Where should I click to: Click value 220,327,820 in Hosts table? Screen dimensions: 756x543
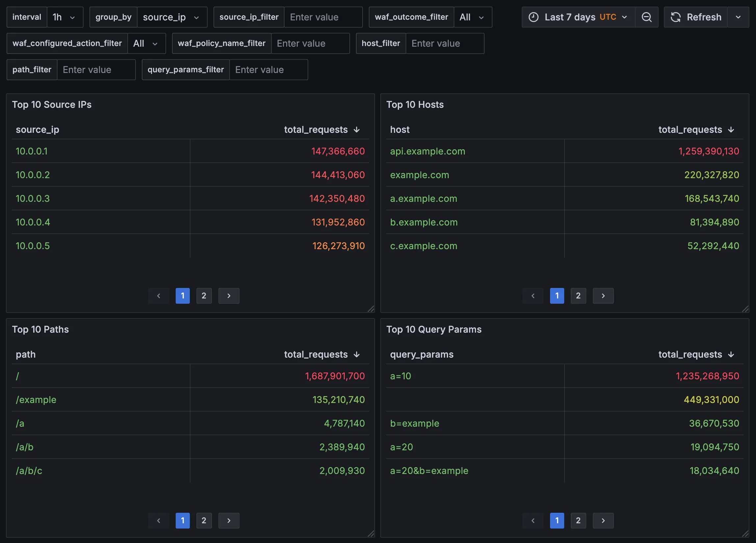click(712, 175)
